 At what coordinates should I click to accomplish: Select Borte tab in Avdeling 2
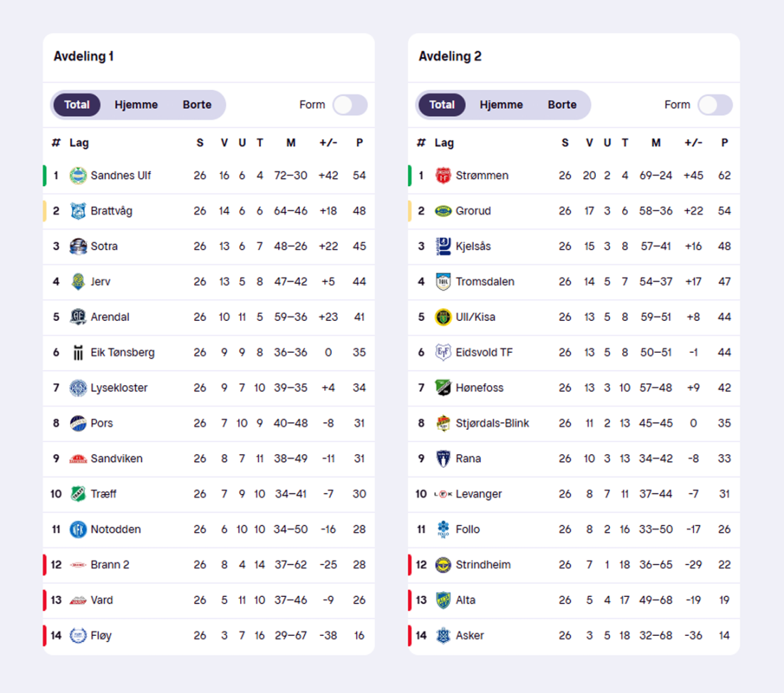pos(562,105)
